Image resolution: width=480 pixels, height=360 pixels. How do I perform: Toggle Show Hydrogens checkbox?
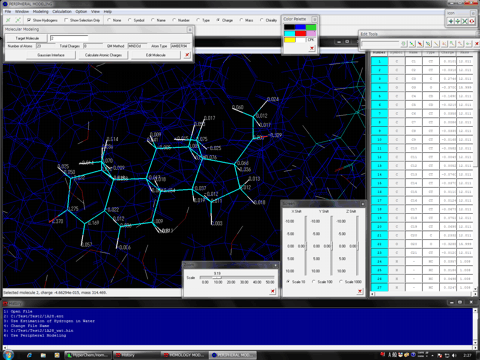click(29, 20)
